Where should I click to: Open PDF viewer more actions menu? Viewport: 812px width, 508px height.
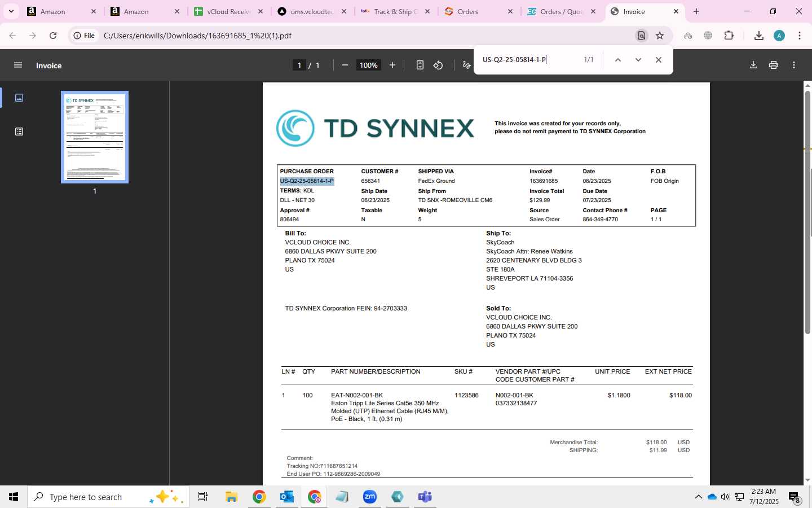[794, 65]
